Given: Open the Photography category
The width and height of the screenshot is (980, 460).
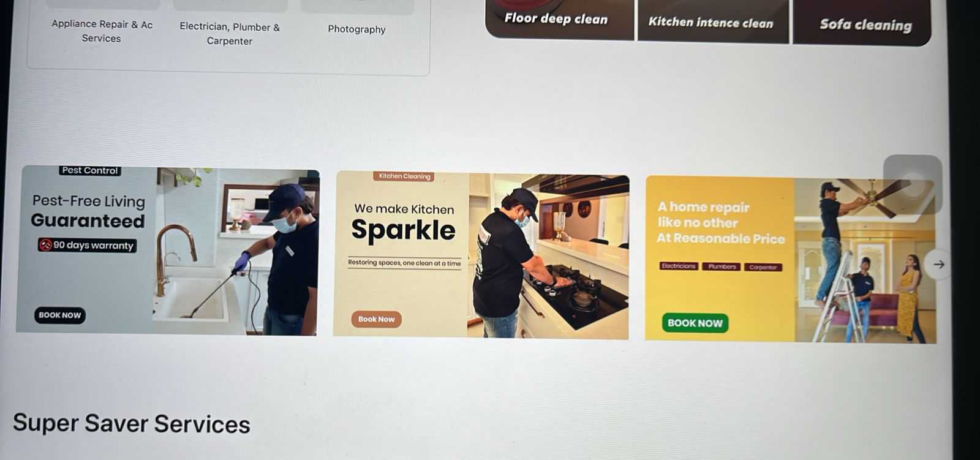Looking at the screenshot, I should point(356,29).
